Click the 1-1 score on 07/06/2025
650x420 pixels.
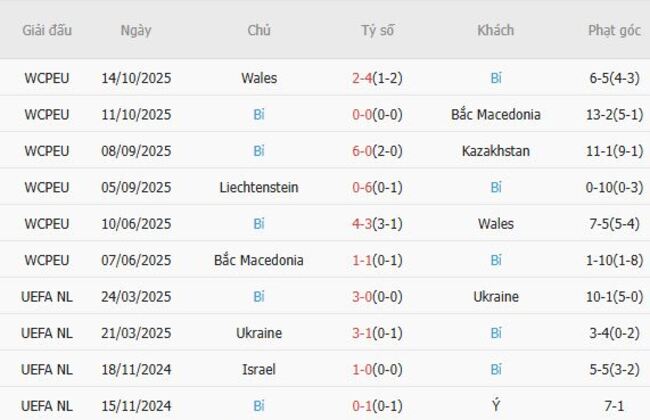pyautogui.click(x=363, y=260)
